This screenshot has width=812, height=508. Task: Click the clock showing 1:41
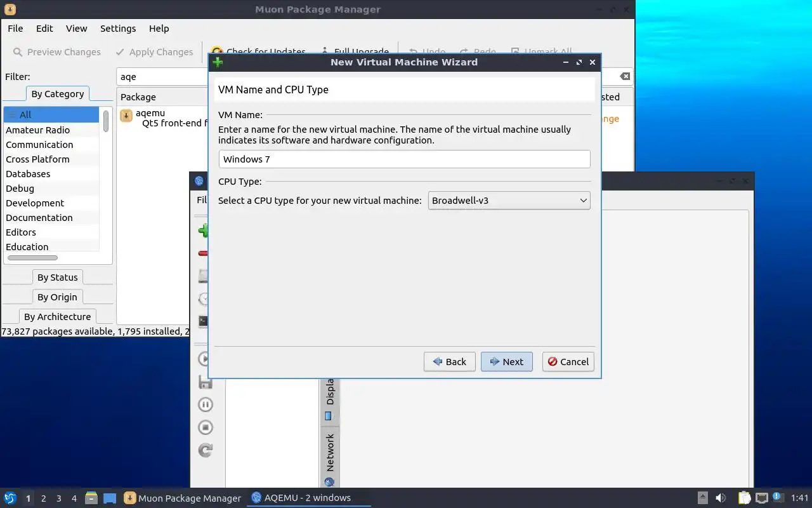[x=800, y=498]
